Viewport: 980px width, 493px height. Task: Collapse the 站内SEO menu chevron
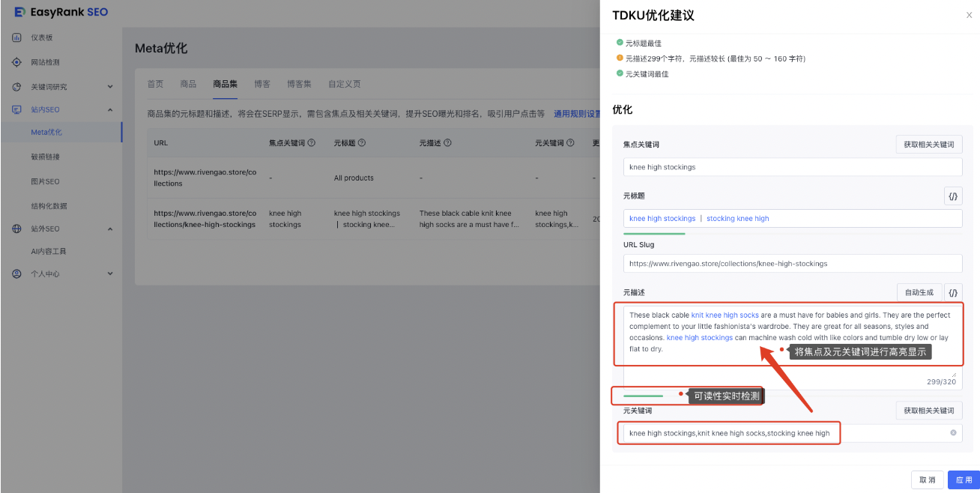[110, 110]
